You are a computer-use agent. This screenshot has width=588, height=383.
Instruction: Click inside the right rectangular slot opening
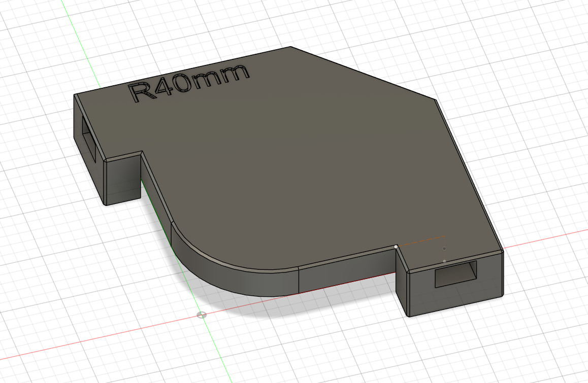tap(454, 273)
